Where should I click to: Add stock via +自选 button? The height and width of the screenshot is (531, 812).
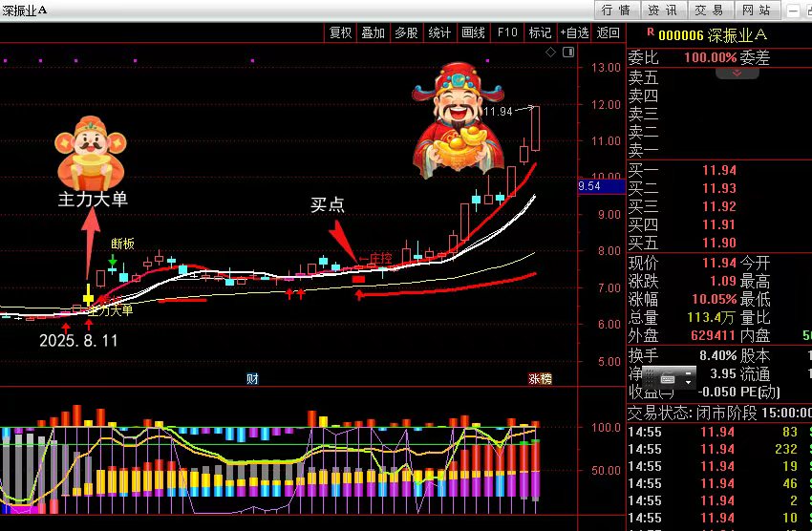click(x=575, y=32)
